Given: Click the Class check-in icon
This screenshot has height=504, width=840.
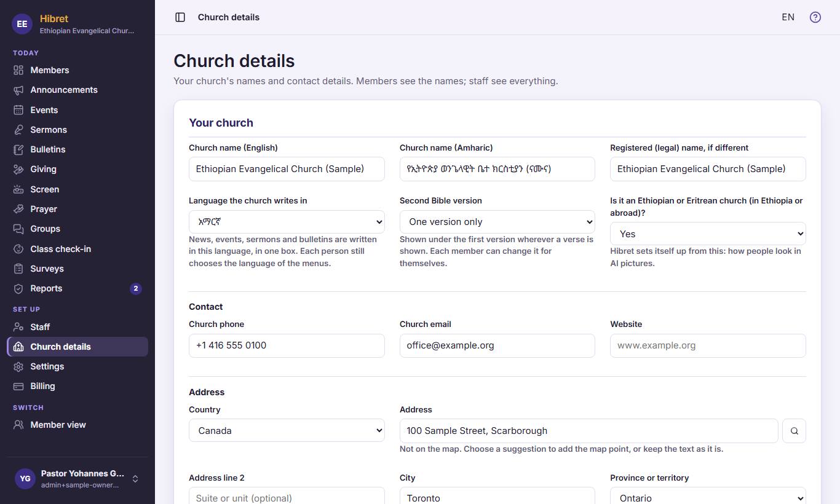Looking at the screenshot, I should (18, 249).
